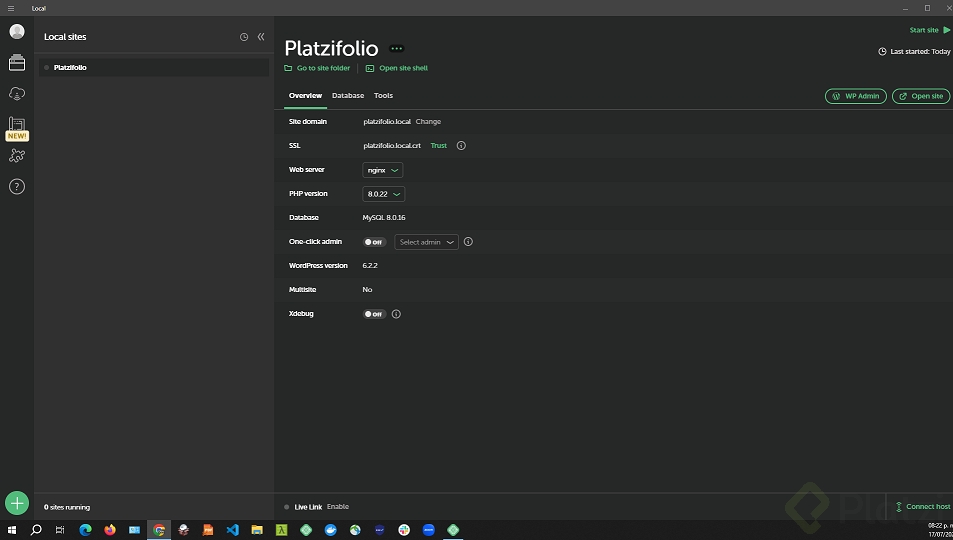Click the WP Admin button
The height and width of the screenshot is (540, 953).
coord(856,96)
